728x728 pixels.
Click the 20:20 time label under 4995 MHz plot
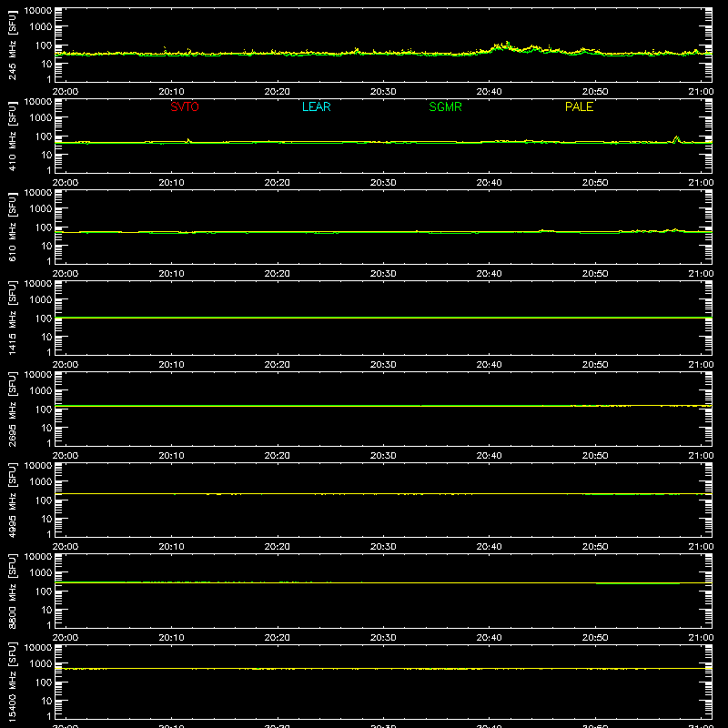pos(278,547)
